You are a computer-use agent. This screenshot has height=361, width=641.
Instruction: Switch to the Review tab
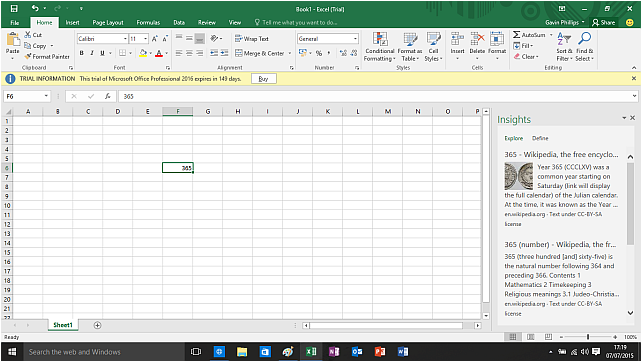(x=206, y=22)
